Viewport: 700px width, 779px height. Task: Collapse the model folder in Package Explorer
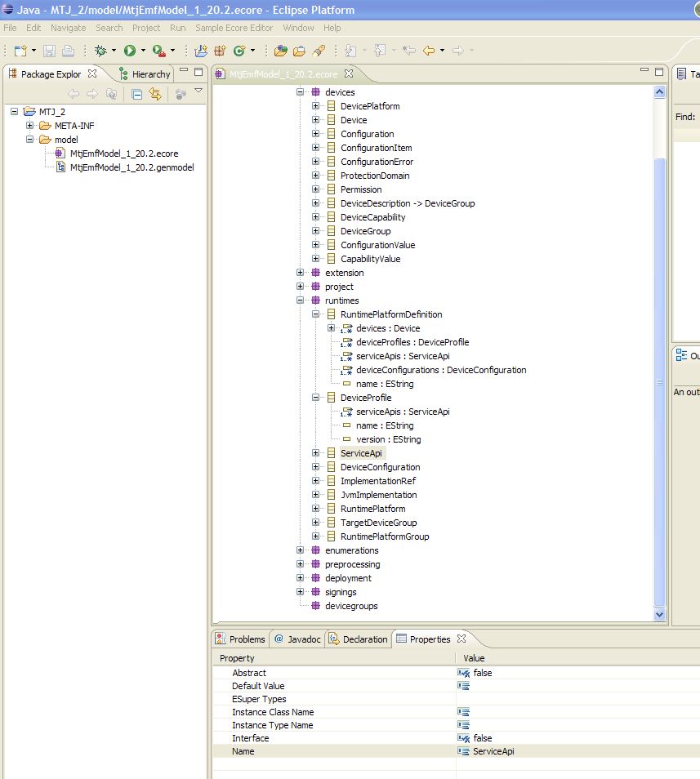click(29, 139)
